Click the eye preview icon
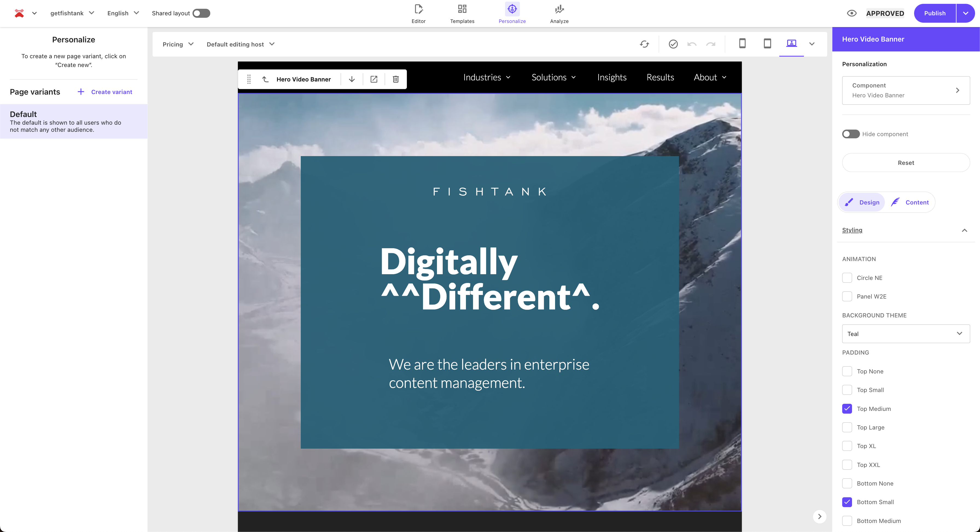This screenshot has height=532, width=980. click(851, 13)
